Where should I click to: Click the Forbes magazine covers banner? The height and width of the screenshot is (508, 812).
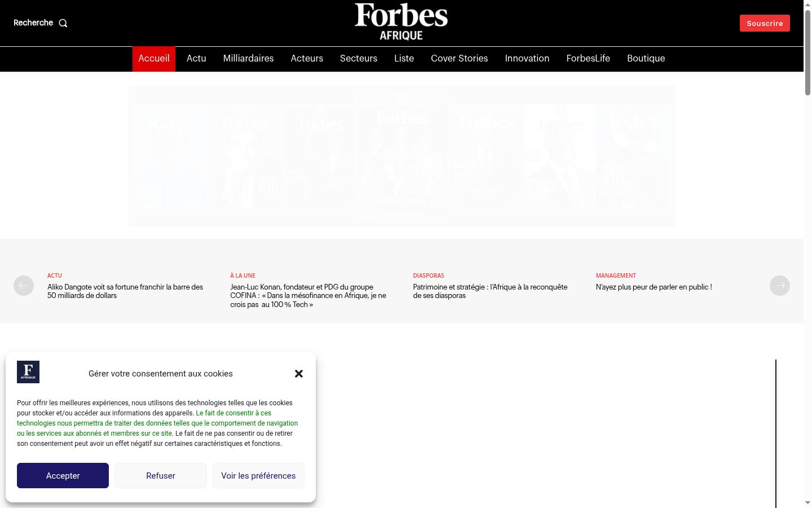pos(402,156)
